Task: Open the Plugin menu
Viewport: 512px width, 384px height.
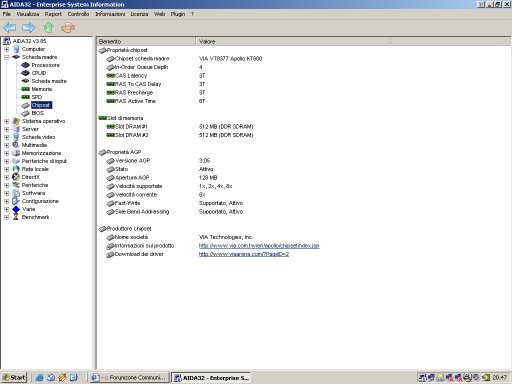Action: pyautogui.click(x=178, y=14)
